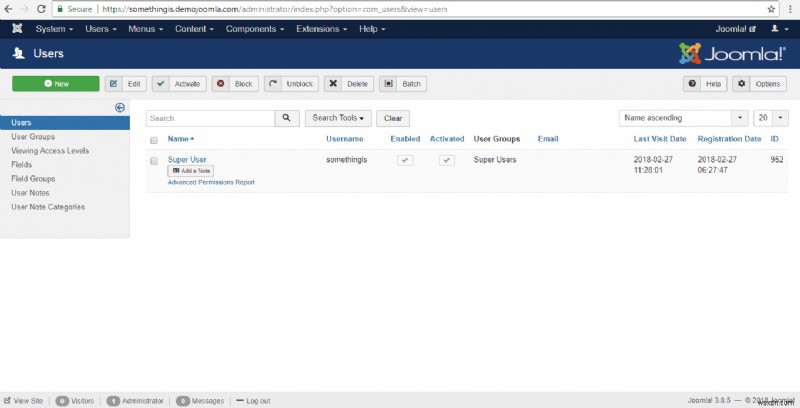This screenshot has height=408, width=800.
Task: Click the Unblock toolbar button
Action: (291, 84)
